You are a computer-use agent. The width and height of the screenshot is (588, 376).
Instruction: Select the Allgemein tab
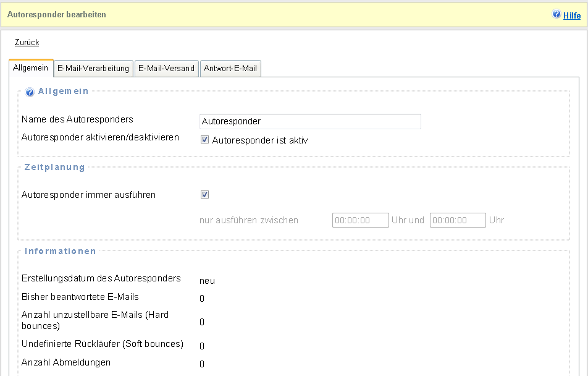[30, 68]
